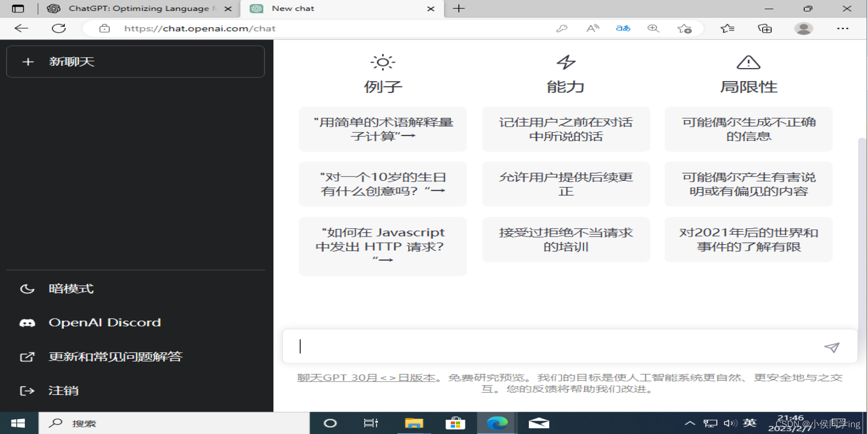Reload the current page
Image resolution: width=868 pixels, height=434 pixels.
coord(59,28)
